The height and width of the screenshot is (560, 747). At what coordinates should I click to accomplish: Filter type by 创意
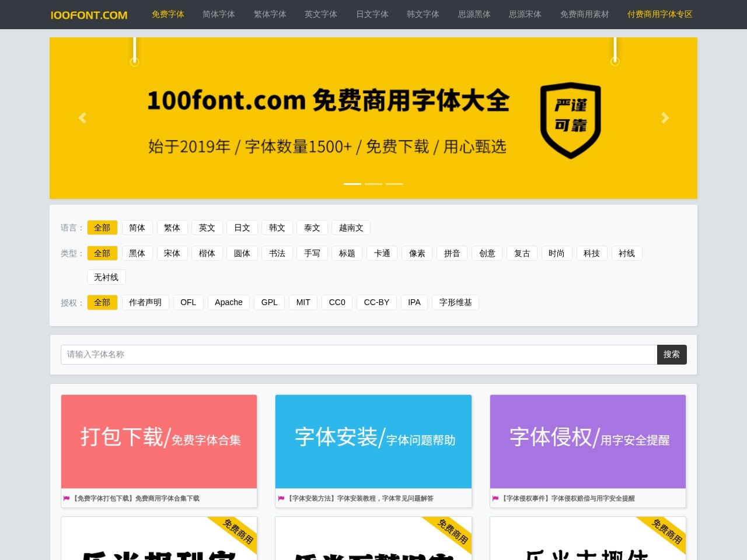pyautogui.click(x=487, y=253)
